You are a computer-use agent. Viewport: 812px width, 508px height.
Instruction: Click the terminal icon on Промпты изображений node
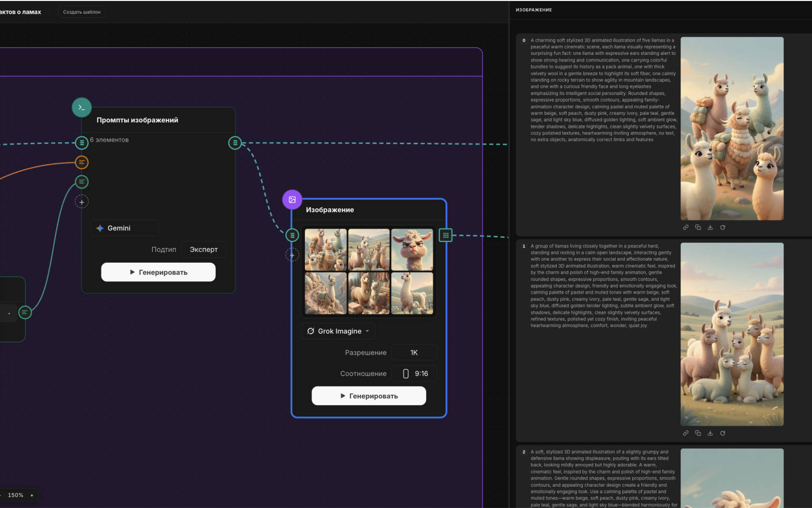coord(82,108)
